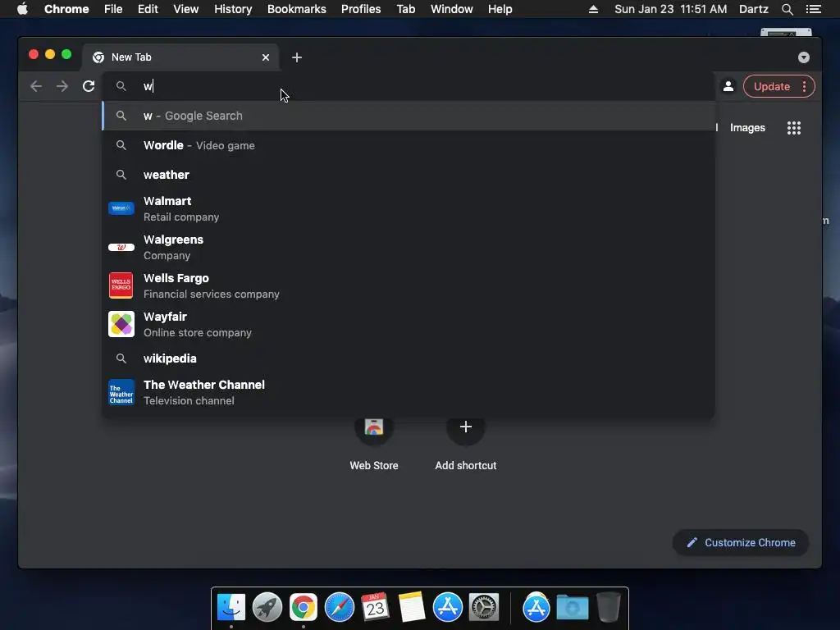
Task: Open the Tab menu
Action: [405, 9]
